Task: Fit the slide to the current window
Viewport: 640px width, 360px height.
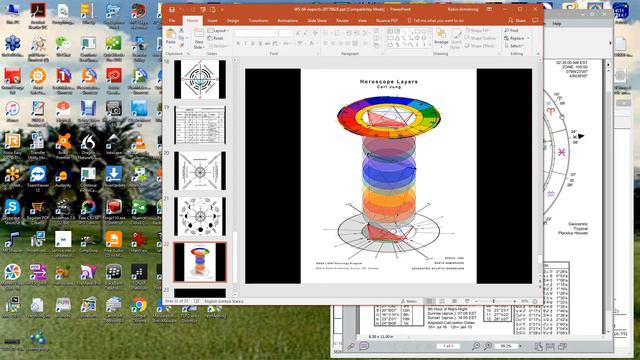Action: tap(535, 301)
